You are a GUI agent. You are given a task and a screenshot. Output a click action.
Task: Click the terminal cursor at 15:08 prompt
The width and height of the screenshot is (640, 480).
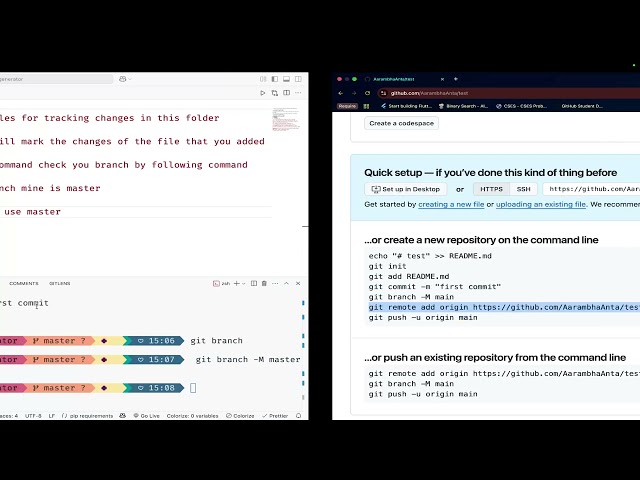(x=193, y=388)
